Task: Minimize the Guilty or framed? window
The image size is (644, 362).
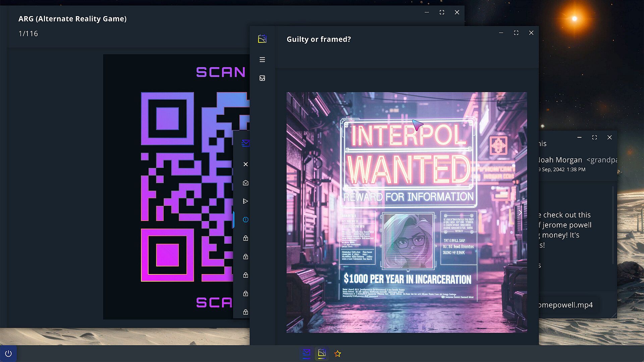Action: 501,33
